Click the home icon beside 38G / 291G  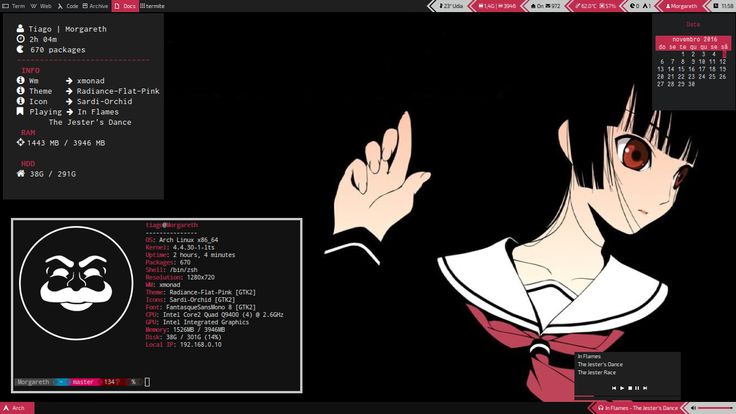[x=20, y=173]
